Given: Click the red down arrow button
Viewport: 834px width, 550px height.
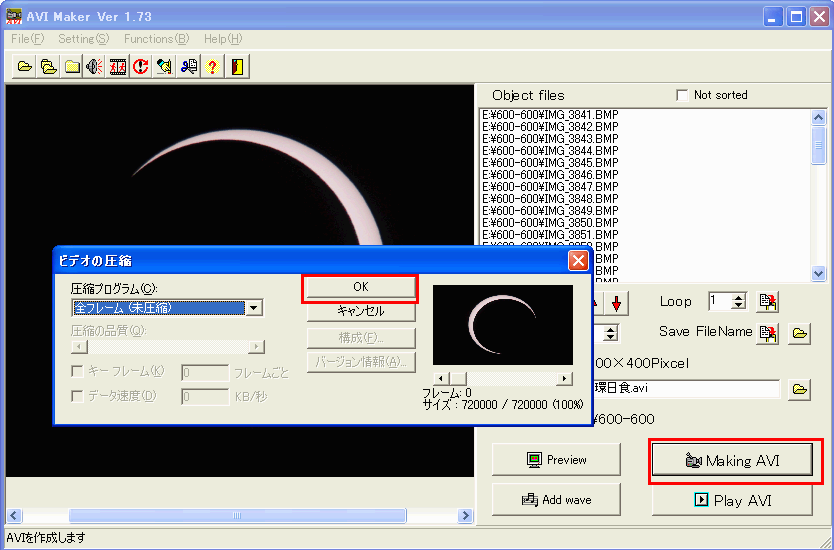Looking at the screenshot, I should (617, 302).
